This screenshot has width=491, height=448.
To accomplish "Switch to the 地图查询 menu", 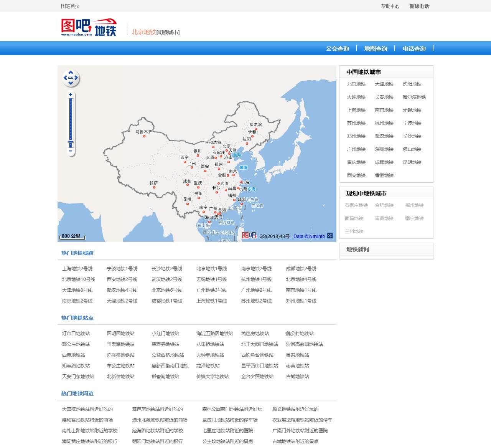I will coord(376,48).
